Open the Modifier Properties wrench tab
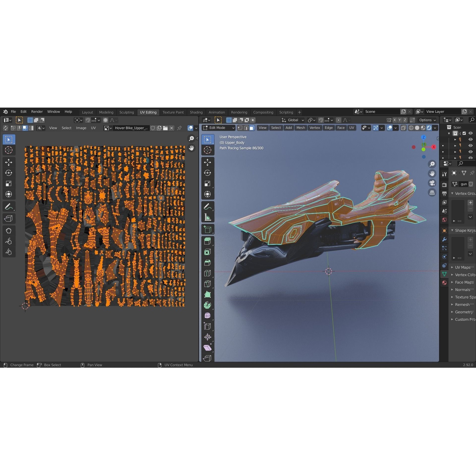Screen dimensions: 476x476 pos(445,239)
